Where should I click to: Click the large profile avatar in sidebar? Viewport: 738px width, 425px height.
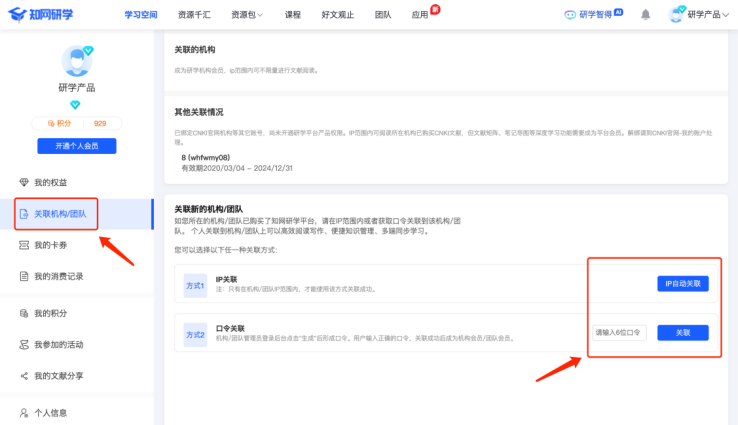pos(76,63)
